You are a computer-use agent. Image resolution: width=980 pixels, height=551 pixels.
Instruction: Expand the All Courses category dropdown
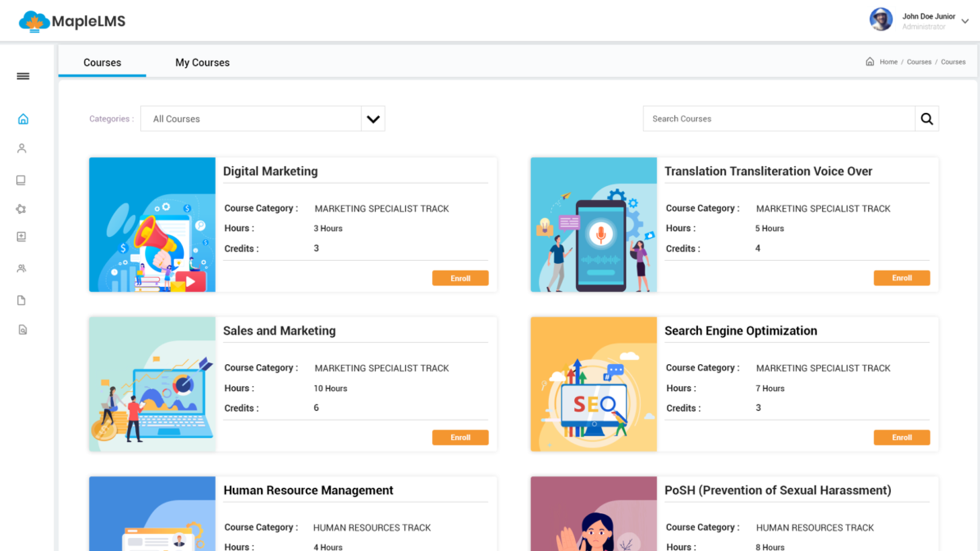coord(262,119)
